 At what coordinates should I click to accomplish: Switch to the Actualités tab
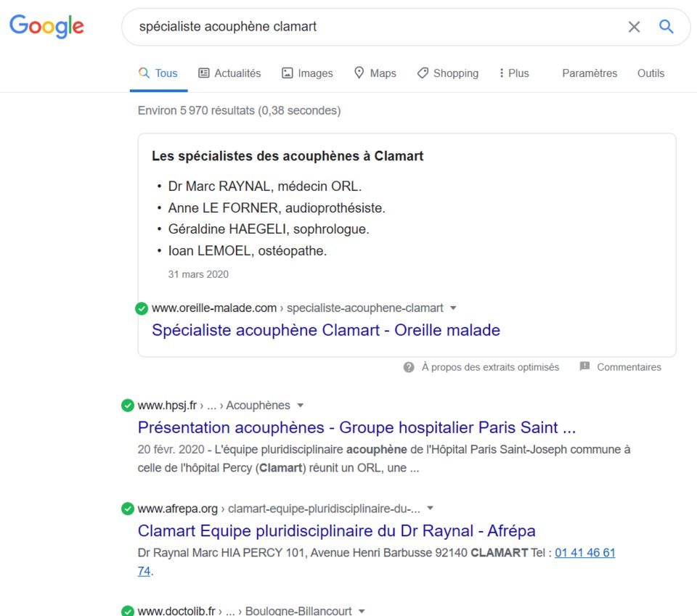point(229,73)
